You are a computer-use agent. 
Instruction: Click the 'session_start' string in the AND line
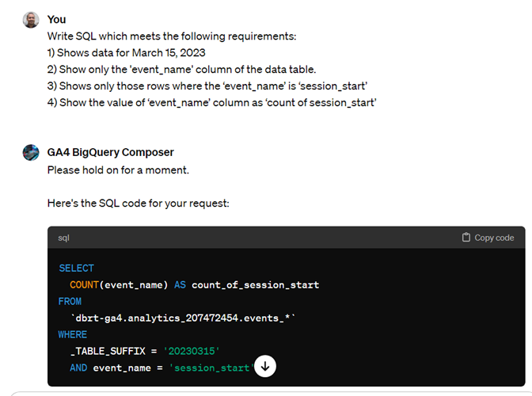[x=211, y=367]
